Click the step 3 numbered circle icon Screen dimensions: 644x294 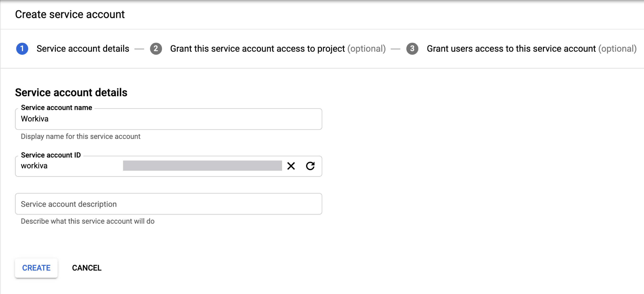412,49
